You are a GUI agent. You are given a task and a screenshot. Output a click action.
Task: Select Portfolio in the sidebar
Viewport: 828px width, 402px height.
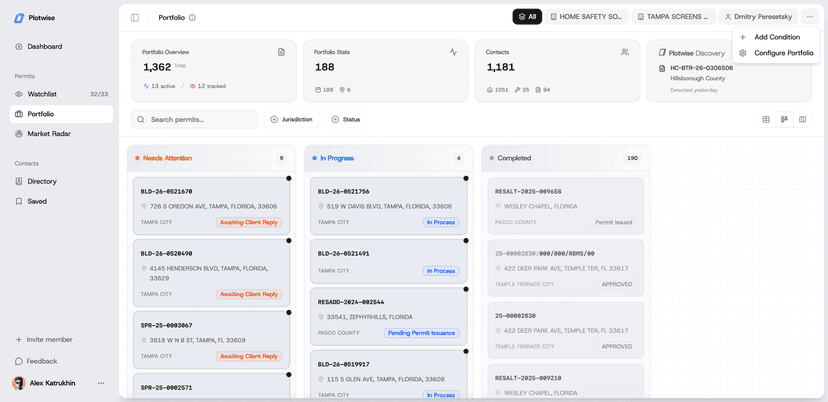(x=61, y=114)
